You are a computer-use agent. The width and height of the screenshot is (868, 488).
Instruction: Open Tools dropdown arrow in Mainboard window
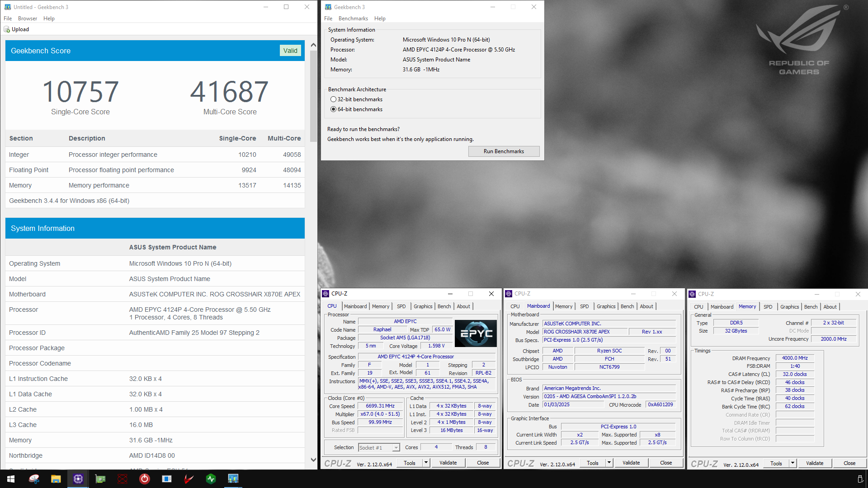(x=609, y=463)
